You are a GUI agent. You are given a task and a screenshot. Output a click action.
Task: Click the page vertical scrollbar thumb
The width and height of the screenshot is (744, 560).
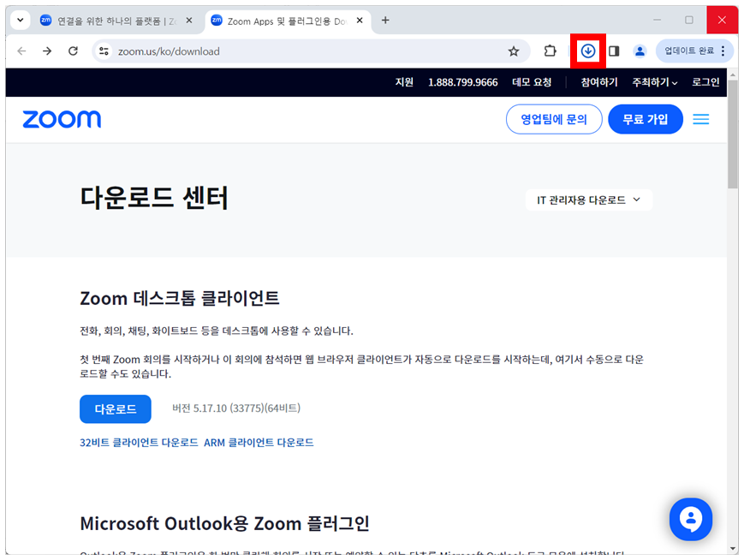[x=733, y=134]
